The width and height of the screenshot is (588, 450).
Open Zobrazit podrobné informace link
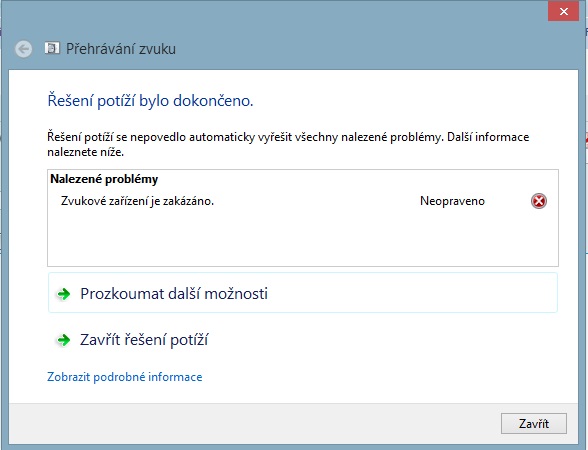[124, 376]
